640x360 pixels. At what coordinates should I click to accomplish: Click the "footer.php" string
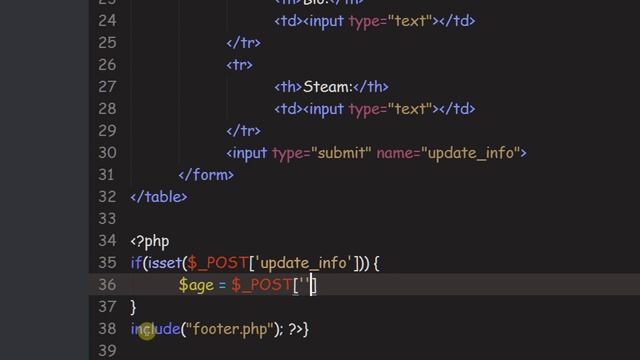click(x=230, y=329)
